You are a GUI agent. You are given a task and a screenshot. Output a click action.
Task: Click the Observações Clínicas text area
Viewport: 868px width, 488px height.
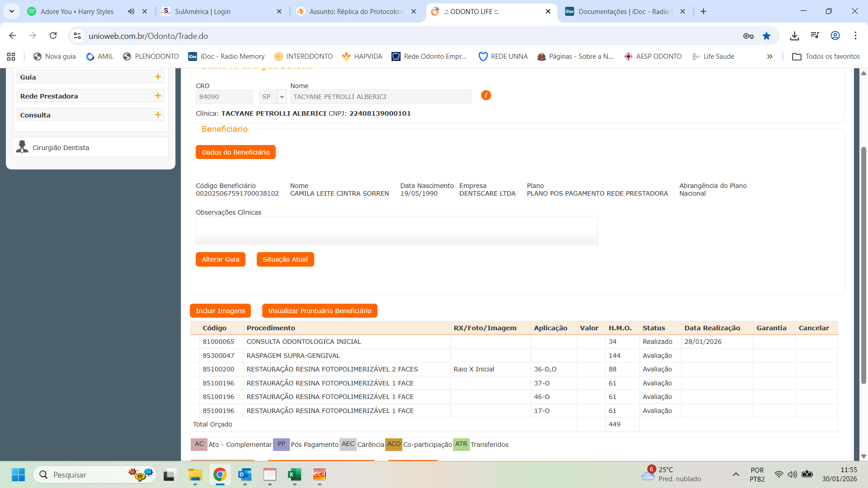pos(396,230)
